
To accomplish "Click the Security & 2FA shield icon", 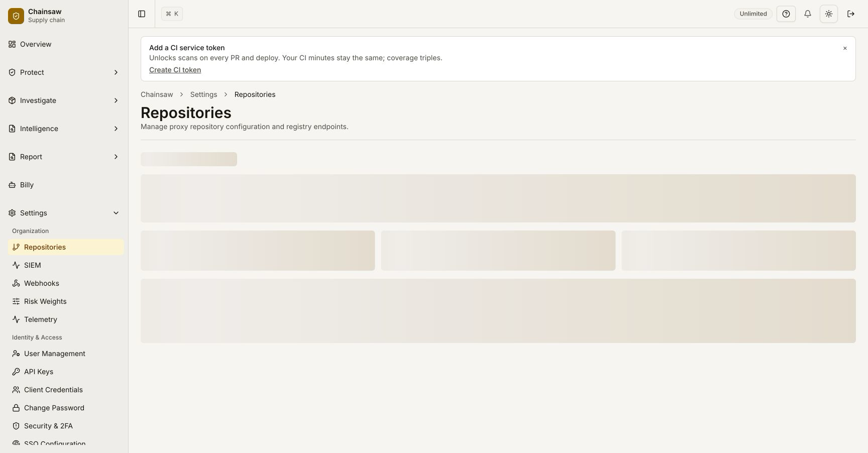I will (16, 426).
